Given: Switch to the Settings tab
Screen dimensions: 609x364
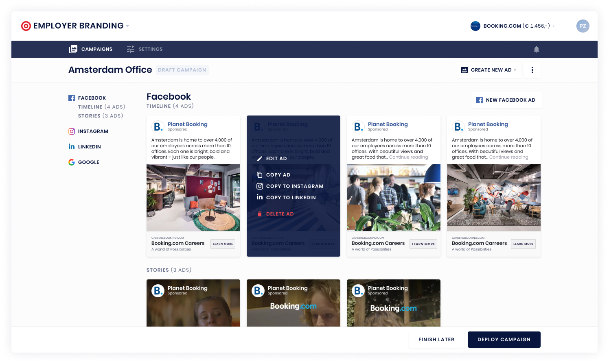Looking at the screenshot, I should pos(145,49).
